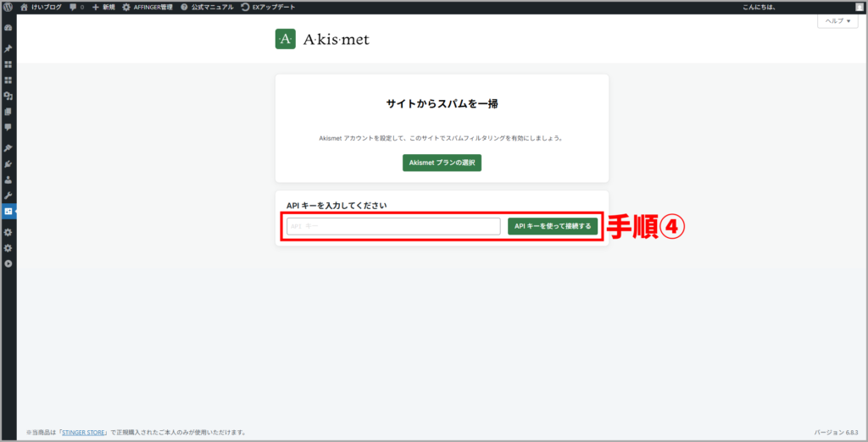Focus the API key input field
The width and height of the screenshot is (868, 442).
click(x=393, y=226)
